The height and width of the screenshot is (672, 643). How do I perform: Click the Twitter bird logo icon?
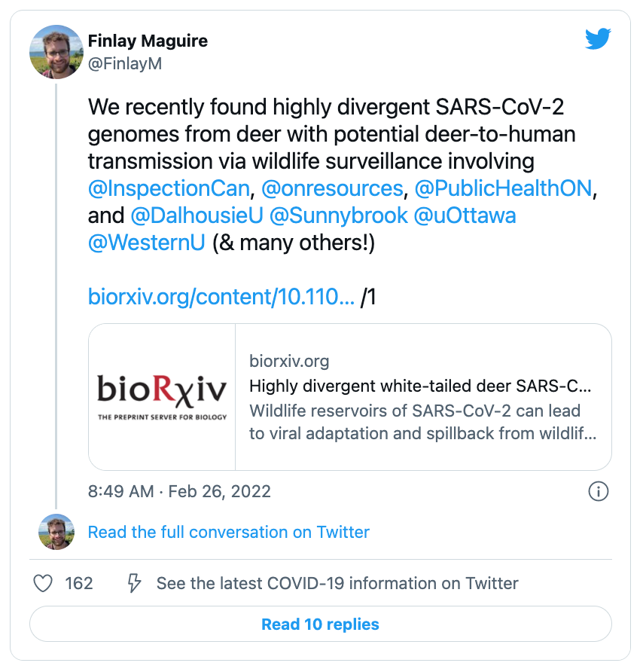coord(598,38)
